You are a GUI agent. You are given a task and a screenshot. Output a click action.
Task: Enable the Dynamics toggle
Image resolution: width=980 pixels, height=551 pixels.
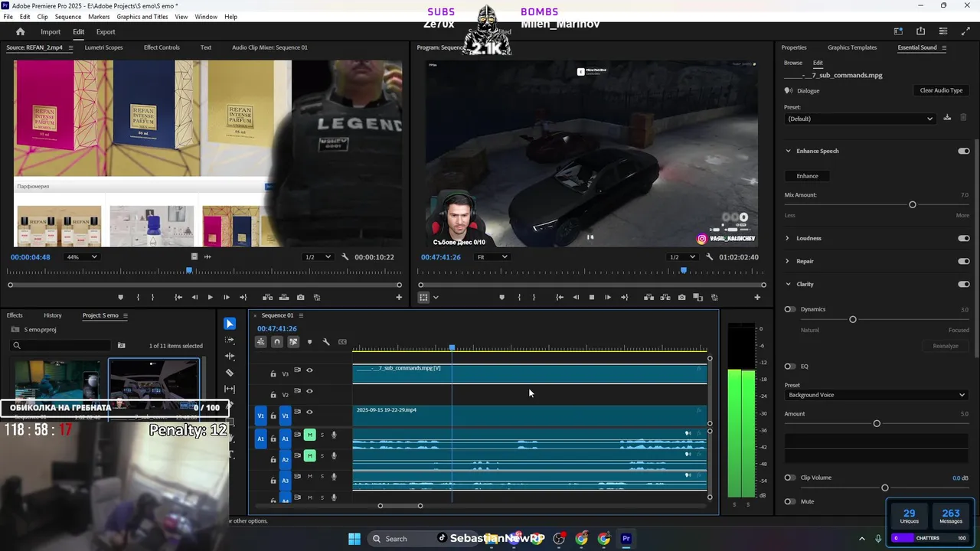pyautogui.click(x=789, y=309)
